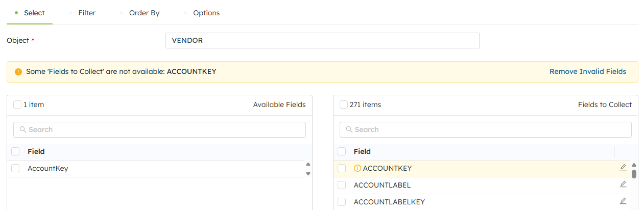Open the Order By tab
Screen dimensions: 644x210
coord(144,13)
